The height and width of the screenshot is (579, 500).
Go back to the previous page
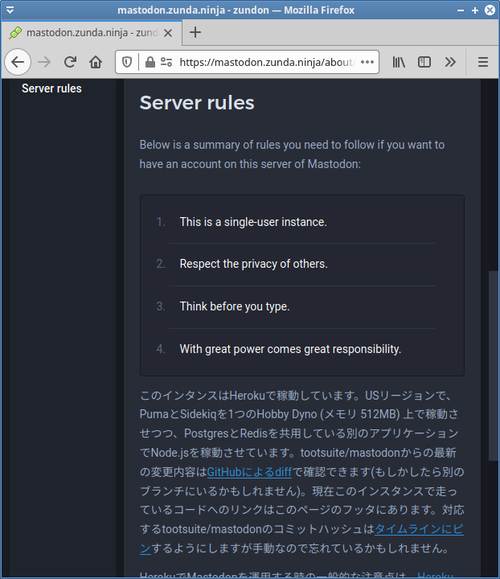coord(18,62)
